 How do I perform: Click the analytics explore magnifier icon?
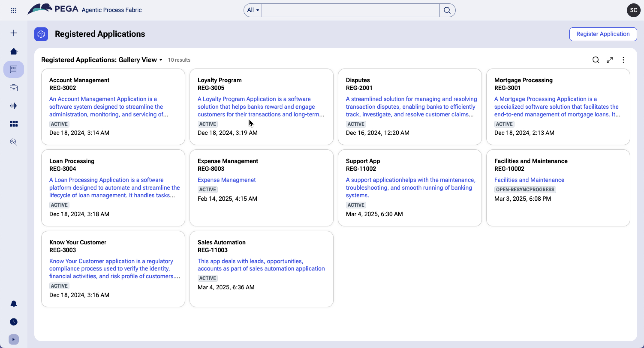point(14,142)
